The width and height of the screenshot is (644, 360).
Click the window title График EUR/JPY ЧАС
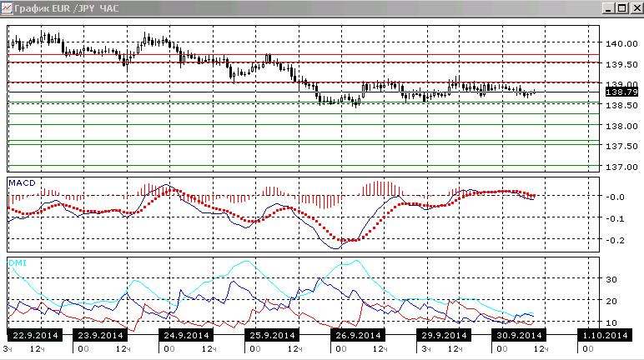[67, 8]
